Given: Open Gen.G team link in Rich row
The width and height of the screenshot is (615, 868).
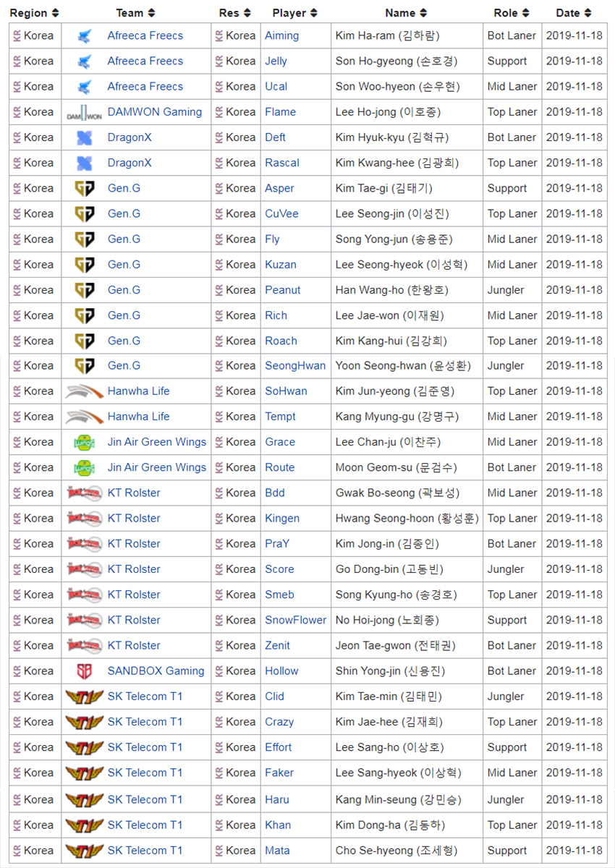Looking at the screenshot, I should pos(124,315).
